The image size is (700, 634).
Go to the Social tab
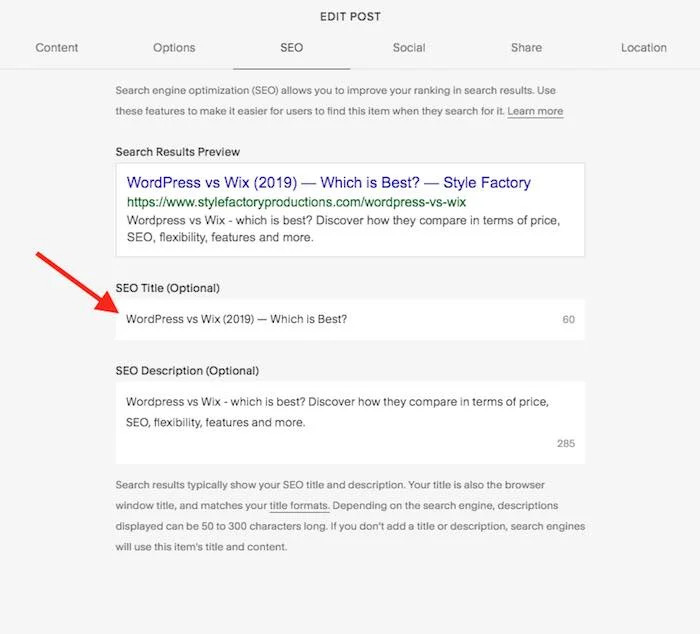coord(409,48)
